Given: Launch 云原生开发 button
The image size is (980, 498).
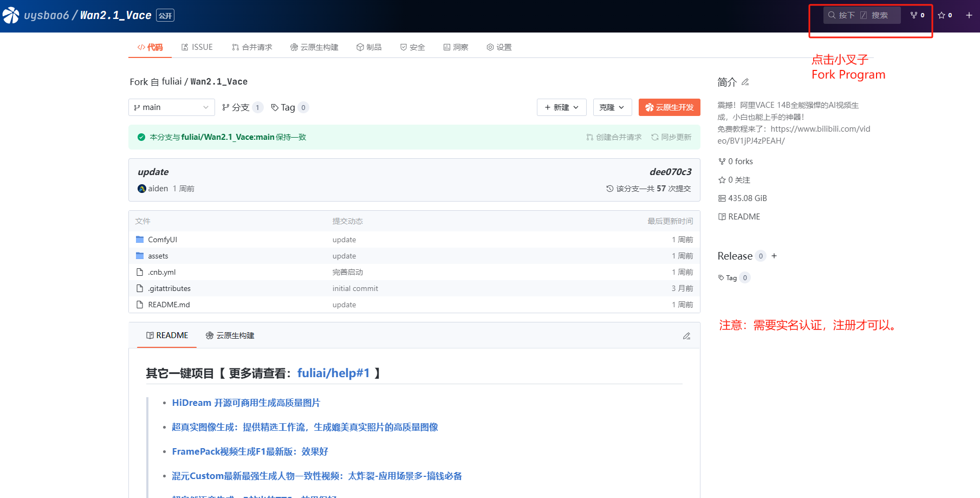Looking at the screenshot, I should (670, 107).
